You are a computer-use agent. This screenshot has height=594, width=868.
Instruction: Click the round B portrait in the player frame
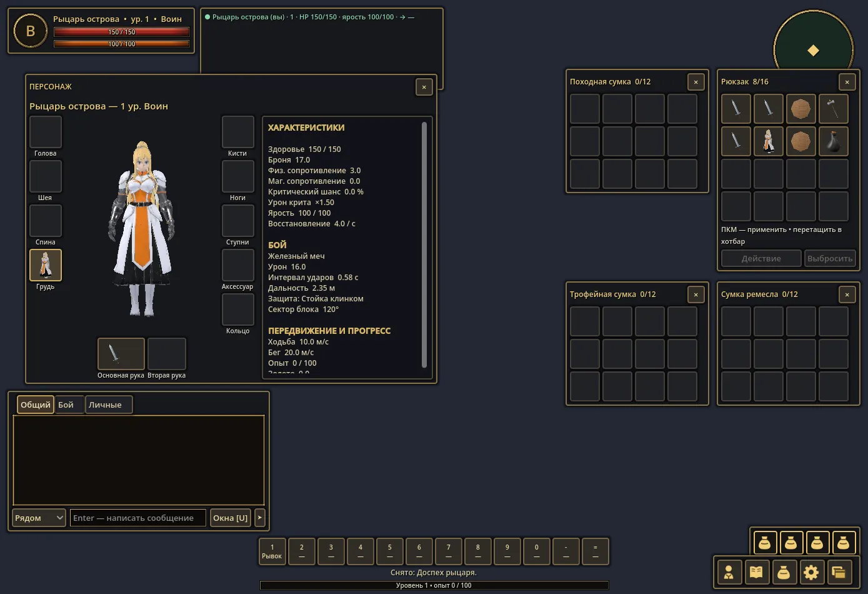[30, 31]
